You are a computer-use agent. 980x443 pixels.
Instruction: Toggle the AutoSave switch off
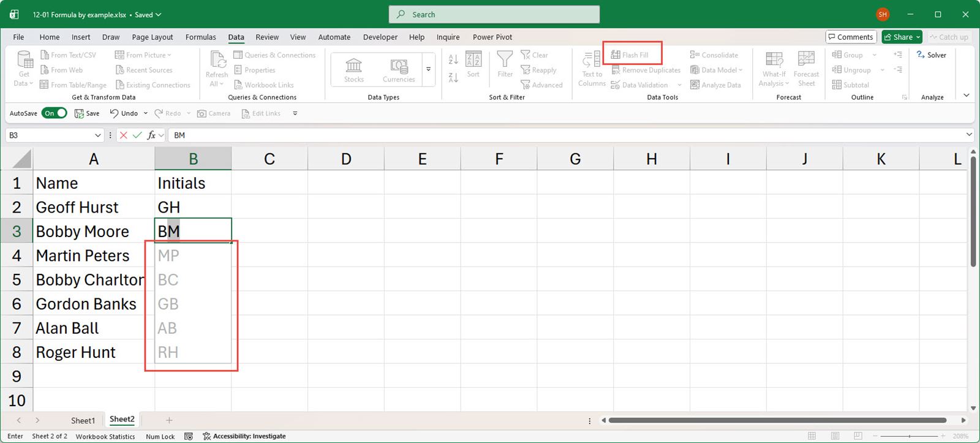[x=55, y=113]
